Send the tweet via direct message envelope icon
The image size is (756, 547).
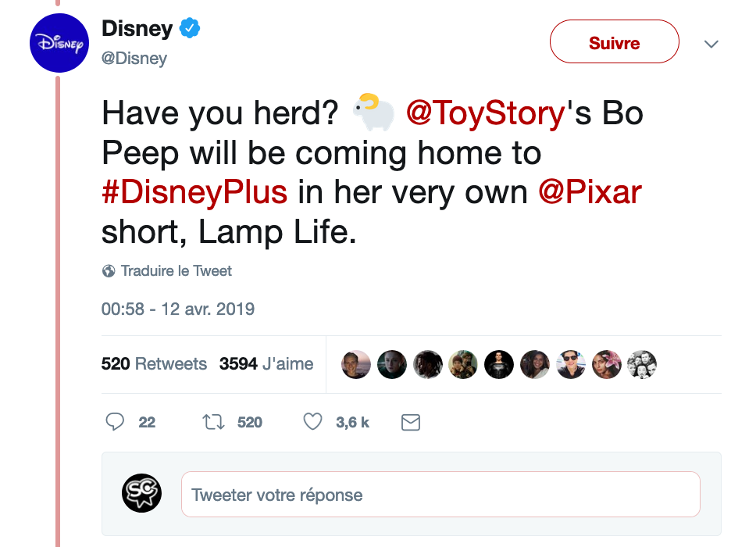[410, 422]
